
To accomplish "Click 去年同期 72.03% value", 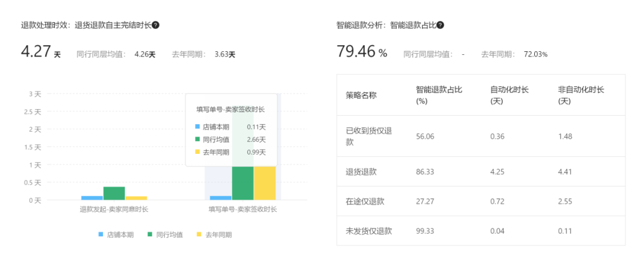I will click(535, 54).
